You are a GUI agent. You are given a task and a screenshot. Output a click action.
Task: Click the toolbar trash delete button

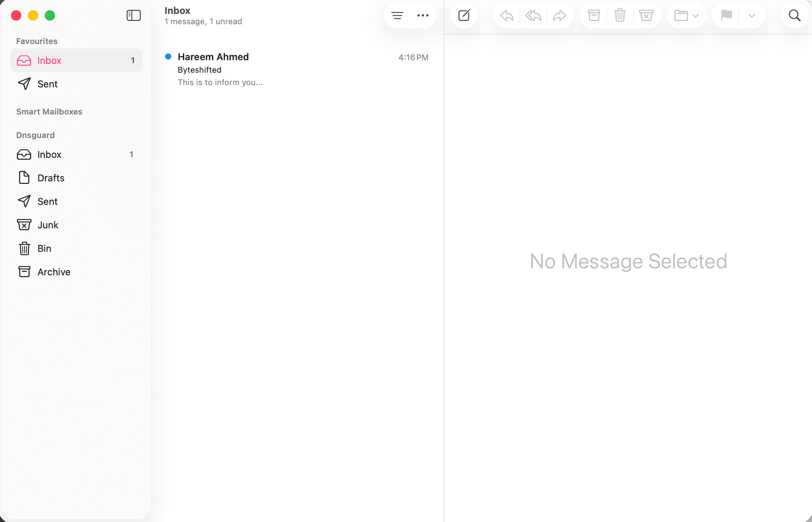[620, 15]
